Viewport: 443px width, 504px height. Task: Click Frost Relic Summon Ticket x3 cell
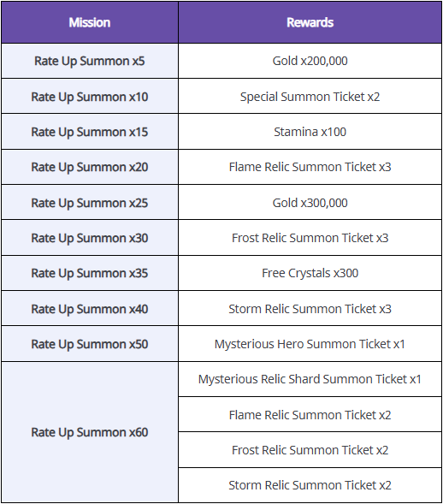click(x=310, y=238)
